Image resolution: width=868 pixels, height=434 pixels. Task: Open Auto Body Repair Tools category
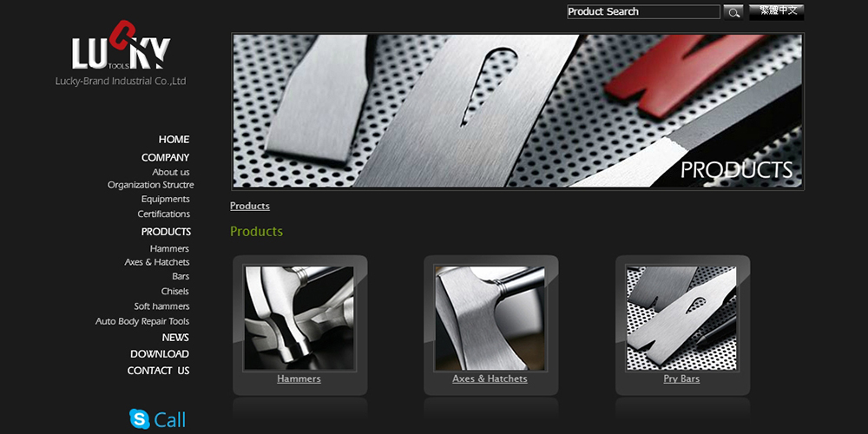[x=141, y=322]
